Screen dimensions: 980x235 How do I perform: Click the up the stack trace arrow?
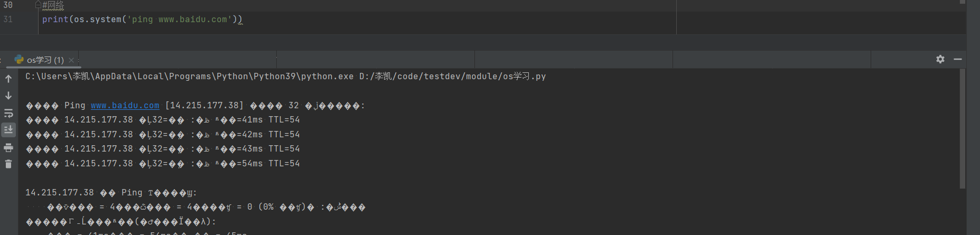pyautogui.click(x=8, y=79)
